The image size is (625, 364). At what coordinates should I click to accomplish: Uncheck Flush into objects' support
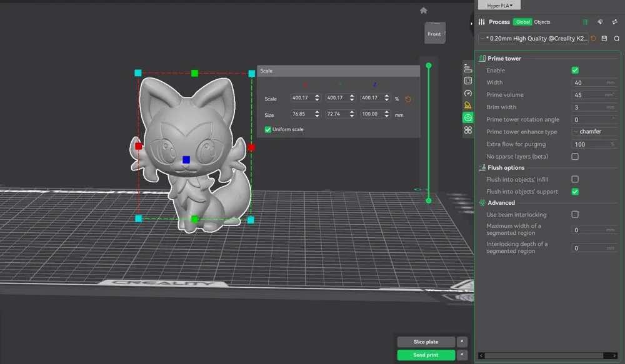(x=575, y=192)
